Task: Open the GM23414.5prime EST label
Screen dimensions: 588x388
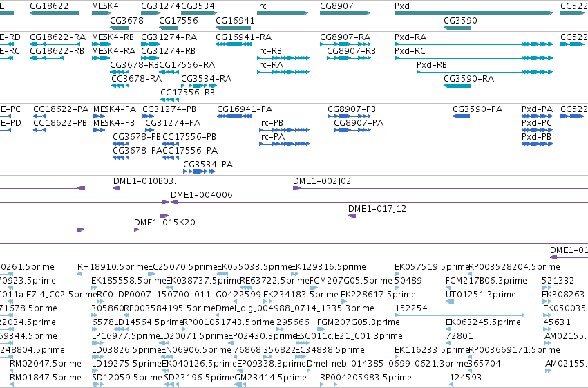Action: click(270, 378)
